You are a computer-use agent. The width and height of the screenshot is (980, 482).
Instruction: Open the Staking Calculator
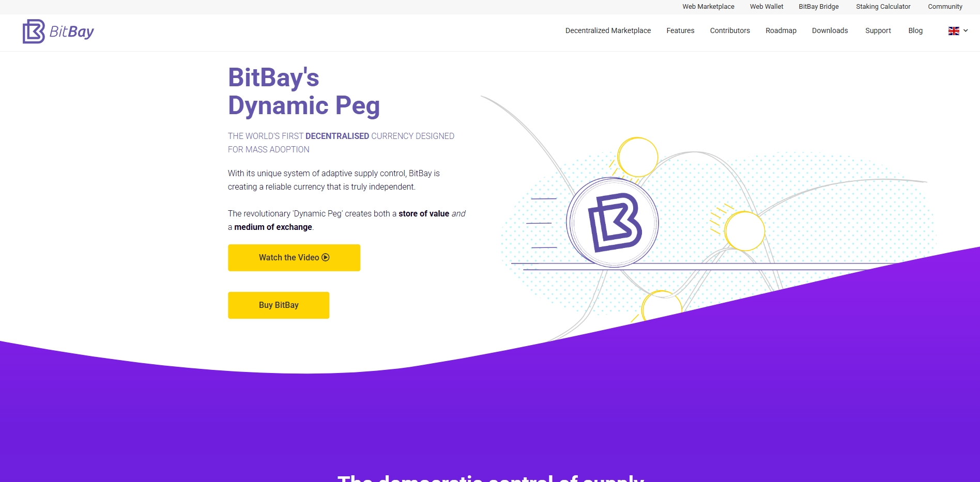(883, 7)
